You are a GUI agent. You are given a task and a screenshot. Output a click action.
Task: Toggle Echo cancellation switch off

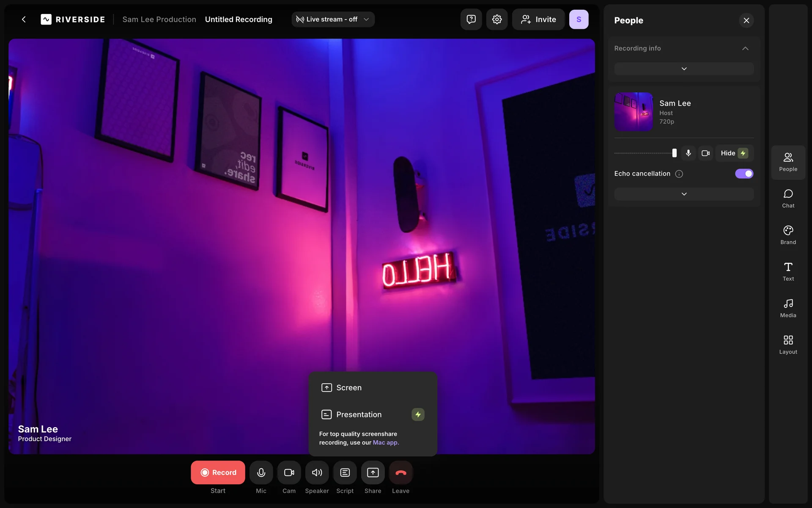pyautogui.click(x=744, y=174)
